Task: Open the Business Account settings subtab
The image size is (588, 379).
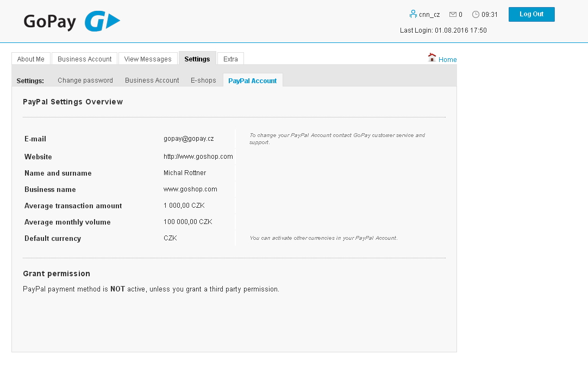Action: pyautogui.click(x=152, y=80)
